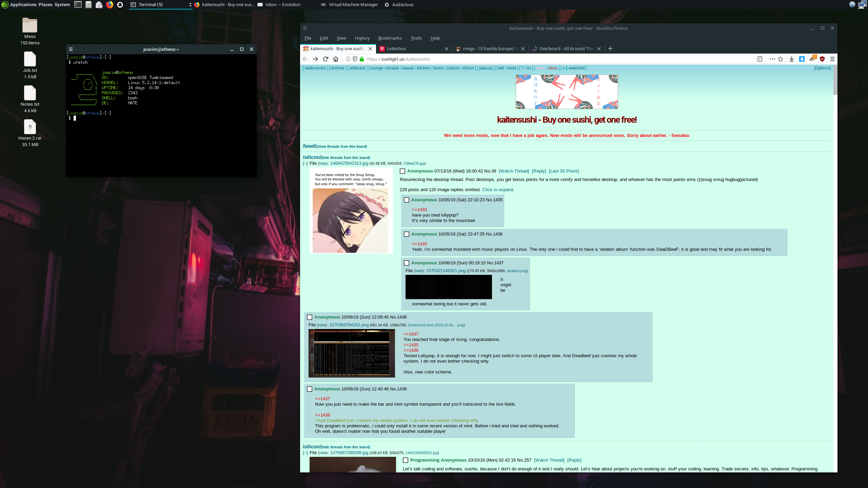This screenshot has width=868, height=488.
Task: Click the desktop screenshot thumbnail in post 1438
Action: pyautogui.click(x=352, y=353)
